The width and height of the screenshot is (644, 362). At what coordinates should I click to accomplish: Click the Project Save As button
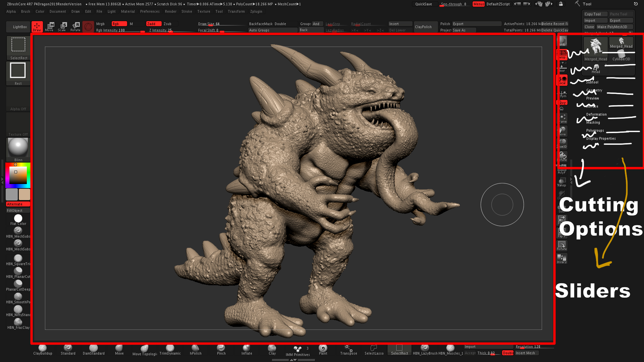pyautogui.click(x=465, y=30)
